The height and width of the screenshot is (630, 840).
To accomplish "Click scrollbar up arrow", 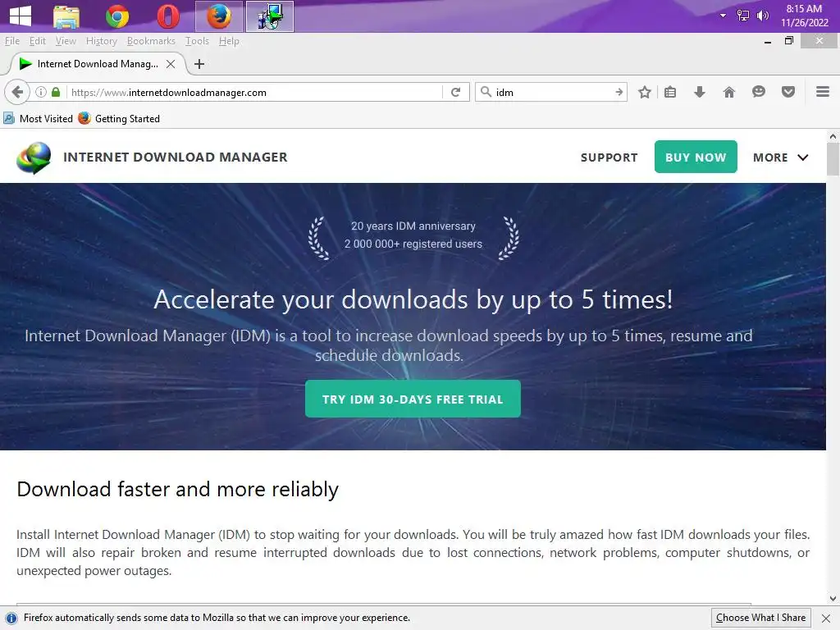I will [x=833, y=137].
